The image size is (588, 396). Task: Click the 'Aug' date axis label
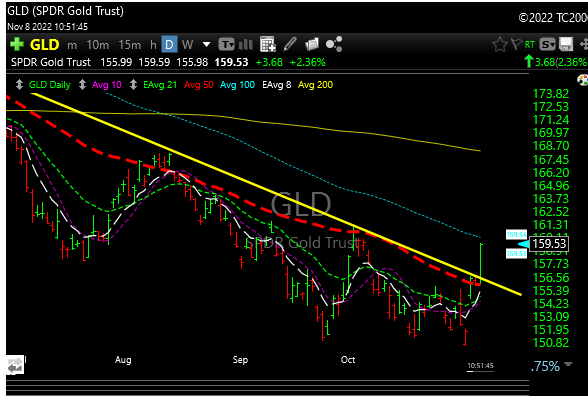pos(123,360)
